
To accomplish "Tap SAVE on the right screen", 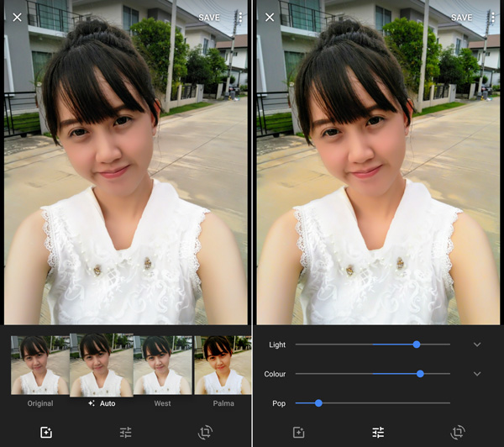I will pyautogui.click(x=461, y=18).
